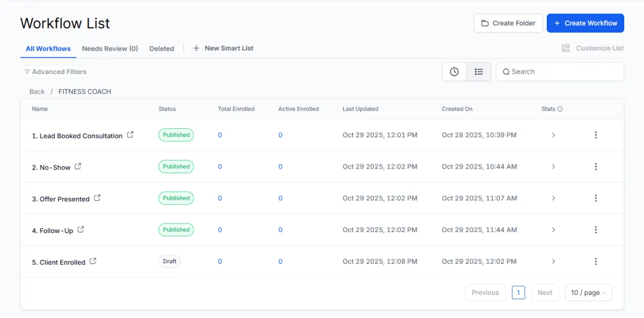Open No-Show workflow in new tab icon
Screen dimensions: 644x318
[x=78, y=167]
